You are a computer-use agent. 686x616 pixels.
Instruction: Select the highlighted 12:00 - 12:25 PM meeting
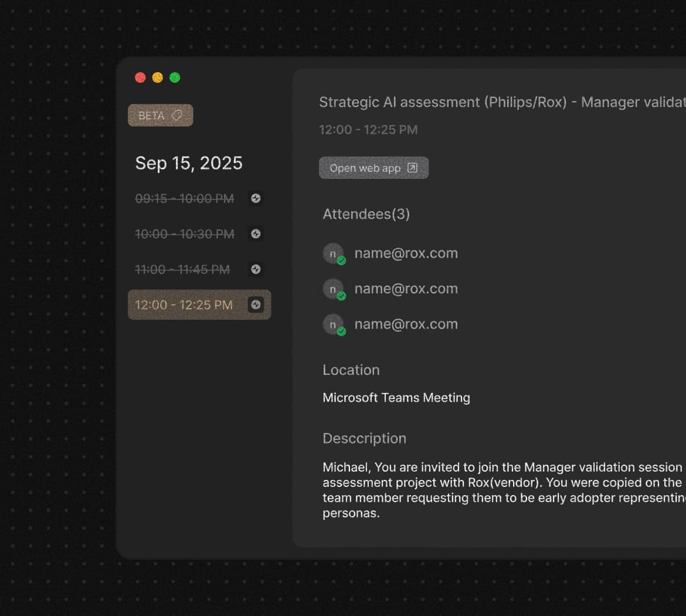coord(184,305)
